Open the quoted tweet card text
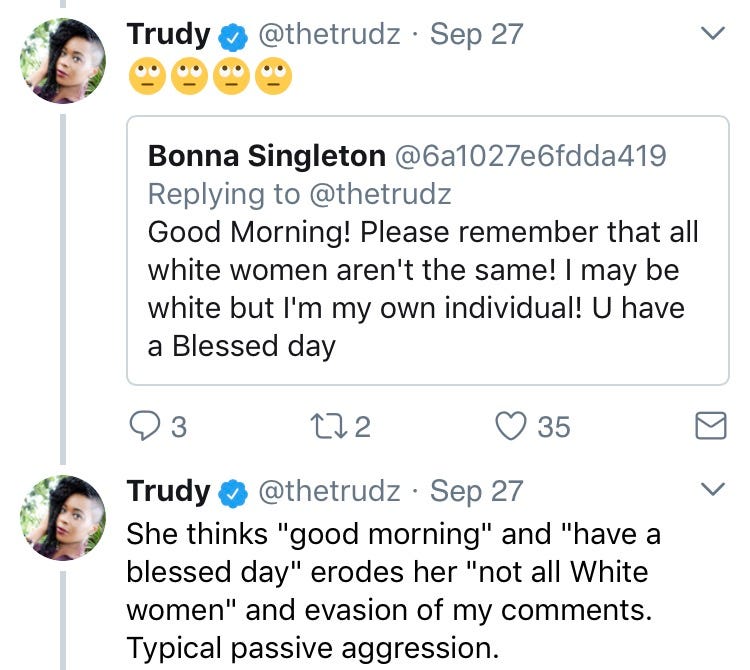 (x=423, y=290)
